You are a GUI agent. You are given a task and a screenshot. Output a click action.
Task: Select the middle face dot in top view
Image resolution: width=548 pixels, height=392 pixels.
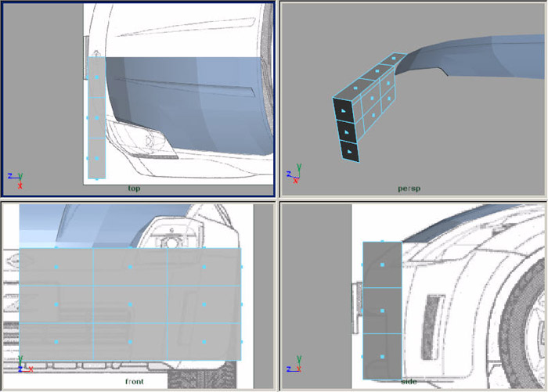point(96,117)
